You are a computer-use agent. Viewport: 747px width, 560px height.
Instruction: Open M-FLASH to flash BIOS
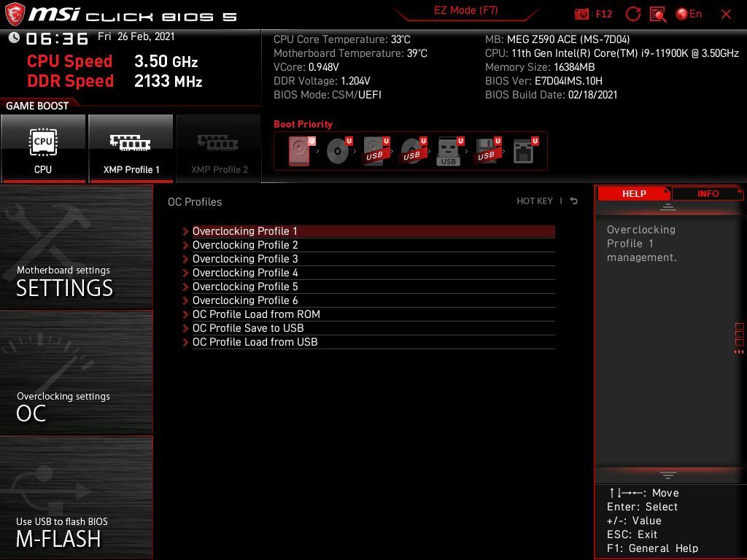click(76, 497)
